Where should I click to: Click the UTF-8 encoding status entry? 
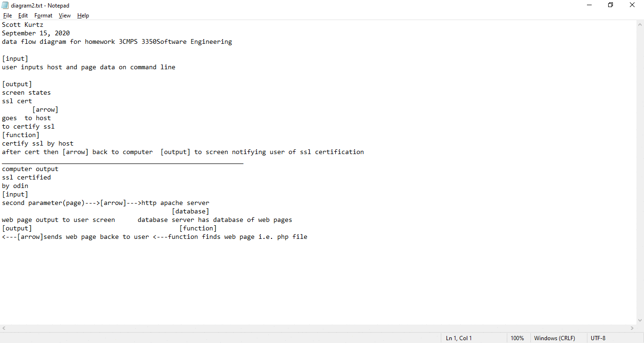[x=598, y=338]
